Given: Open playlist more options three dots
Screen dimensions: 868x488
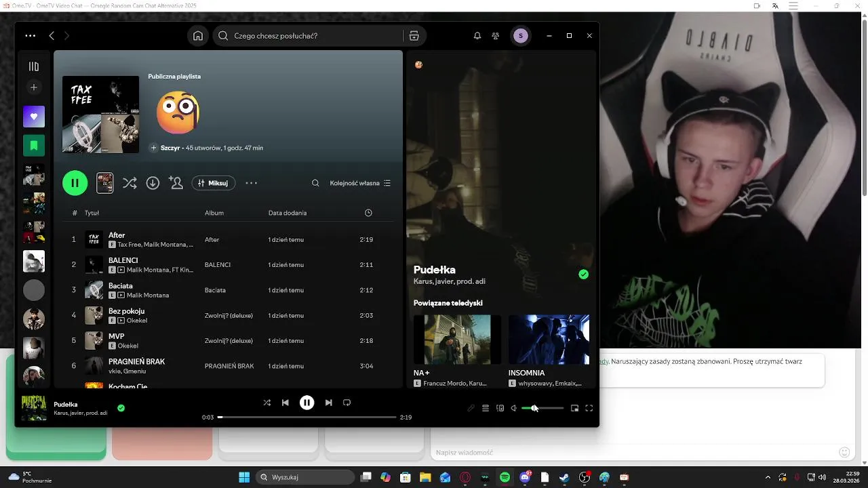Looking at the screenshot, I should click(252, 183).
